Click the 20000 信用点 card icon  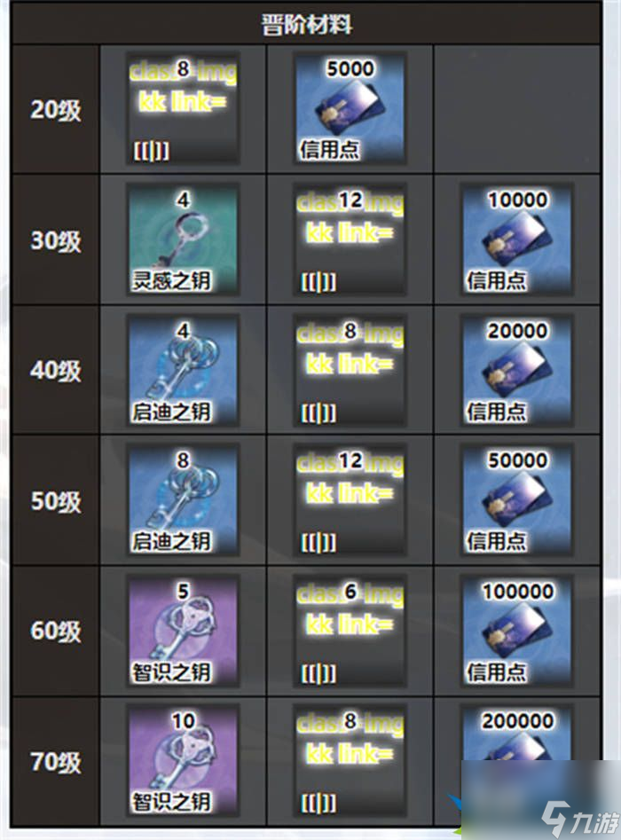pos(517,370)
